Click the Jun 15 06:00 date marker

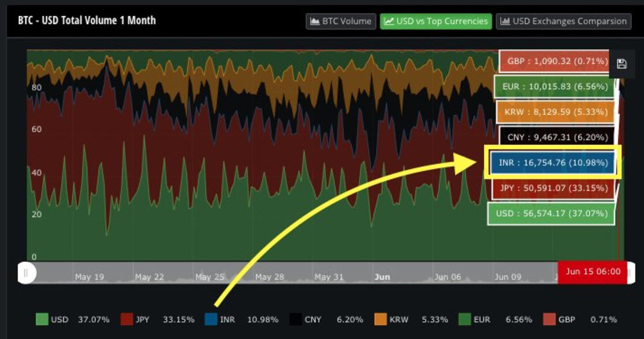click(593, 272)
